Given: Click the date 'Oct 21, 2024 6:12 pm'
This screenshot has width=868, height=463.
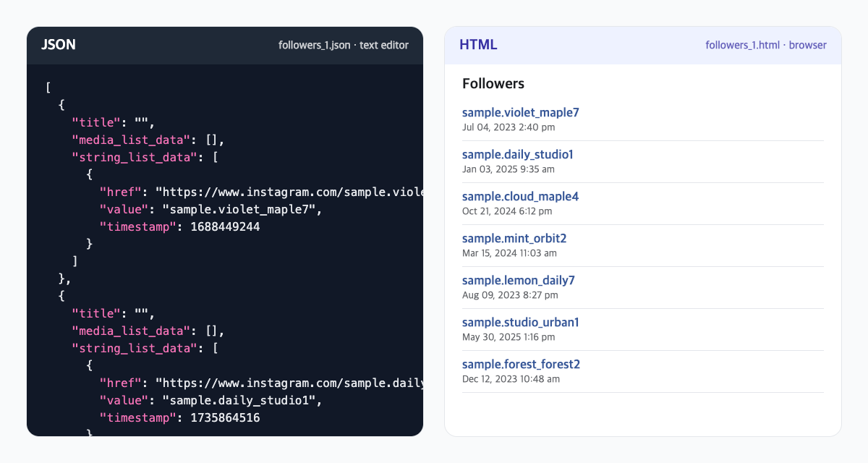Looking at the screenshot, I should [507, 211].
